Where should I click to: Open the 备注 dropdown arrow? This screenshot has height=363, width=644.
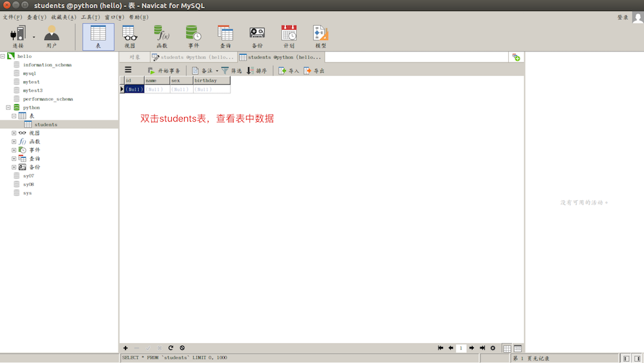pos(217,71)
